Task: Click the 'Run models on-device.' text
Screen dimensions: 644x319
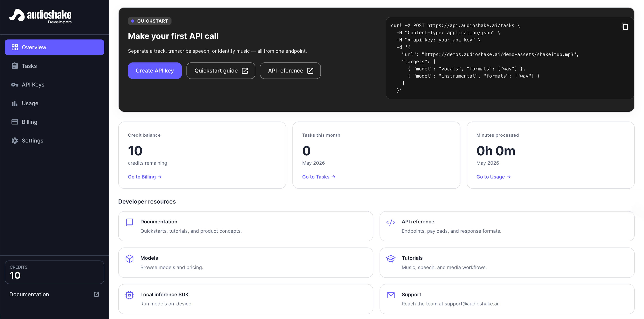Action: point(167,304)
